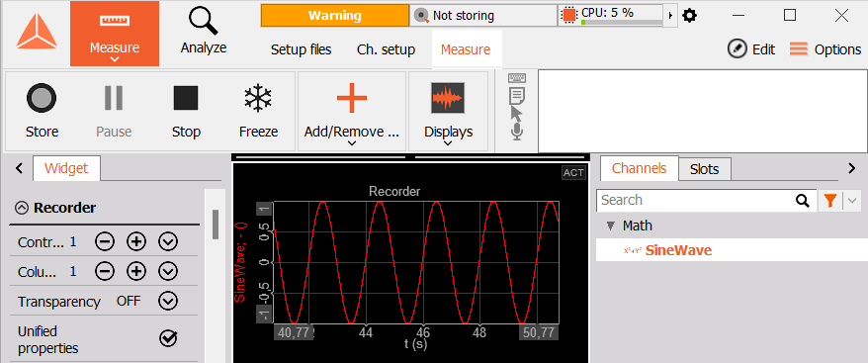Click the Options button
This screenshot has height=363, width=868.
pos(825,49)
